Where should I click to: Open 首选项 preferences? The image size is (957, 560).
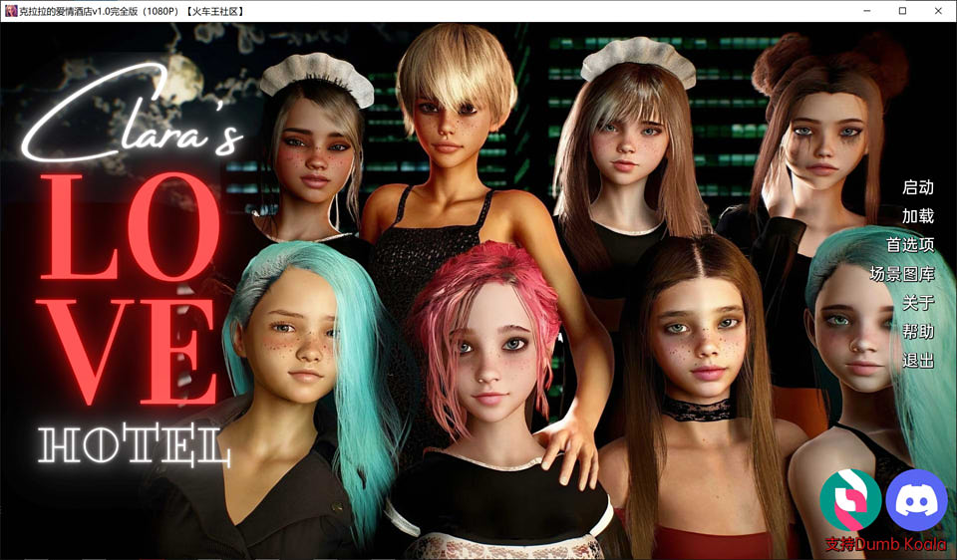click(x=909, y=245)
